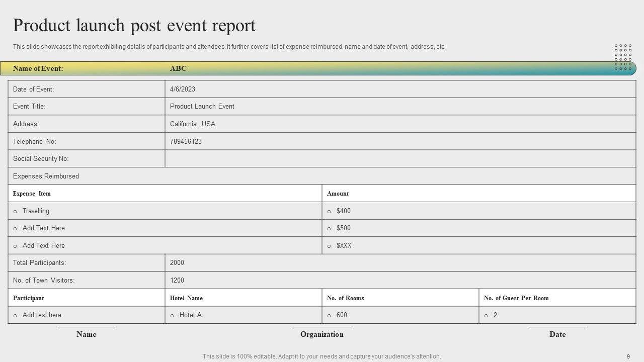644x362 pixels.
Task: Select the 'Address:' label cell
Action: [x=87, y=124]
